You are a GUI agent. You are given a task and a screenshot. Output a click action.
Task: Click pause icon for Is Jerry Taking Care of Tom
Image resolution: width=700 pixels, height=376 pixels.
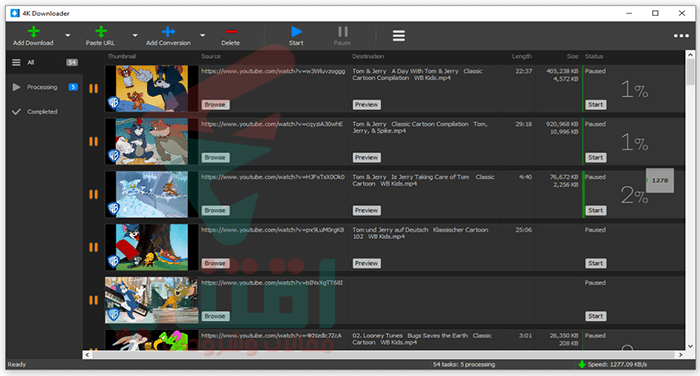(x=93, y=194)
